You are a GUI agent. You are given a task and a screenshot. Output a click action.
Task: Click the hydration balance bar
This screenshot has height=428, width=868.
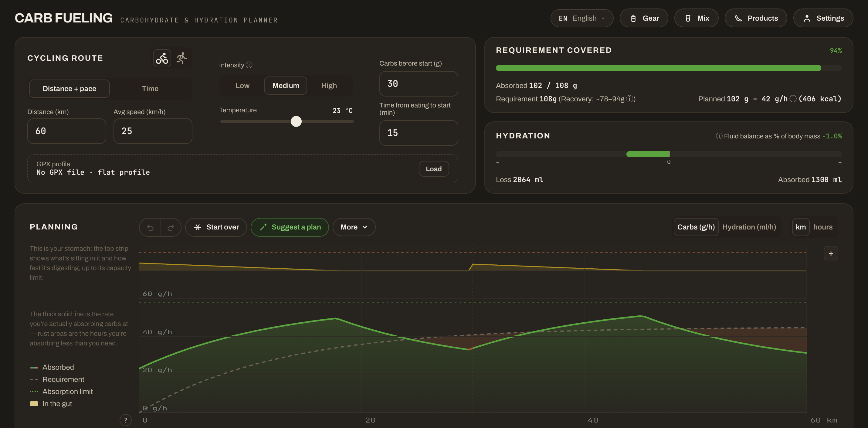coord(669,154)
